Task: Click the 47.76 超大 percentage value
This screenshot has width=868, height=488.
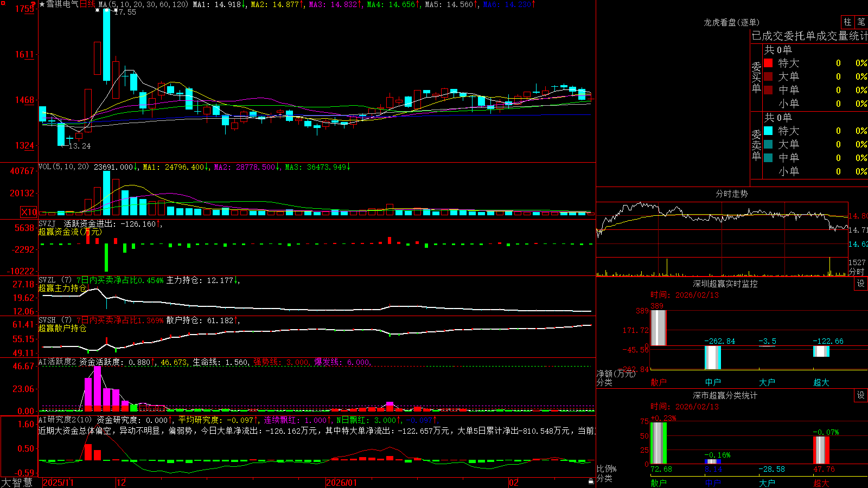Action: [824, 469]
